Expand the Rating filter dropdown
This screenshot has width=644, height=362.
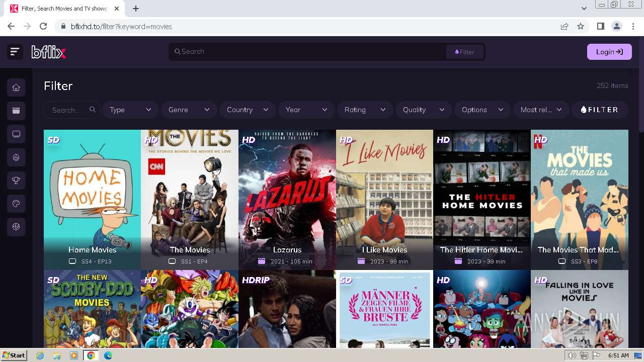coord(365,110)
